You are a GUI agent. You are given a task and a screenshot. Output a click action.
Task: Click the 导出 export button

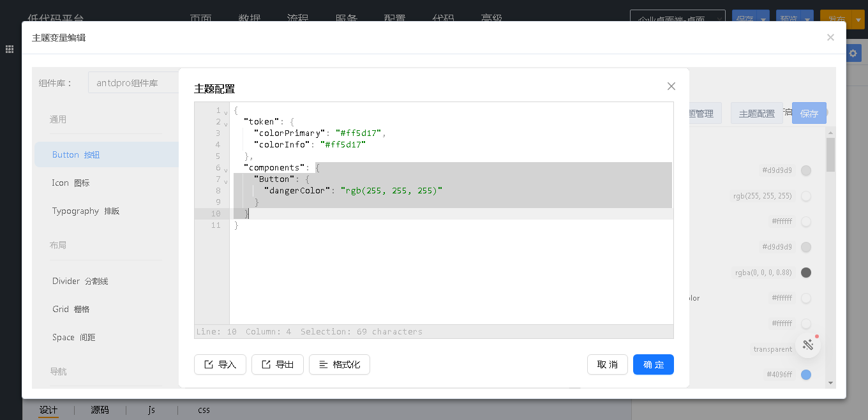[x=277, y=364]
